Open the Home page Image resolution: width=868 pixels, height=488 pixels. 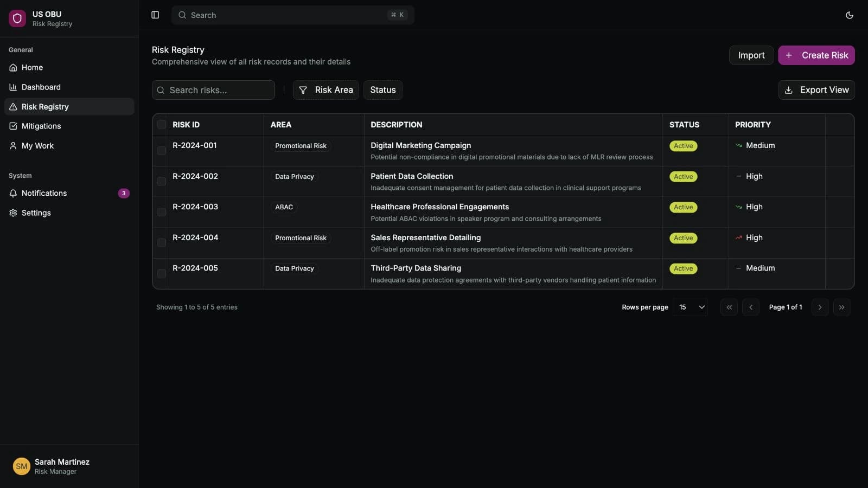tap(69, 68)
